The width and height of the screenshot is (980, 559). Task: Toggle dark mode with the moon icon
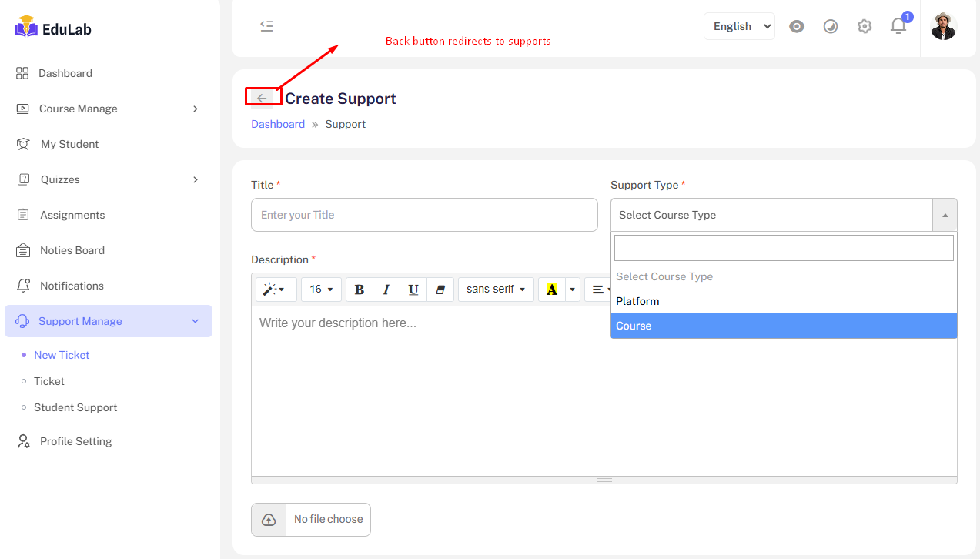pos(831,26)
